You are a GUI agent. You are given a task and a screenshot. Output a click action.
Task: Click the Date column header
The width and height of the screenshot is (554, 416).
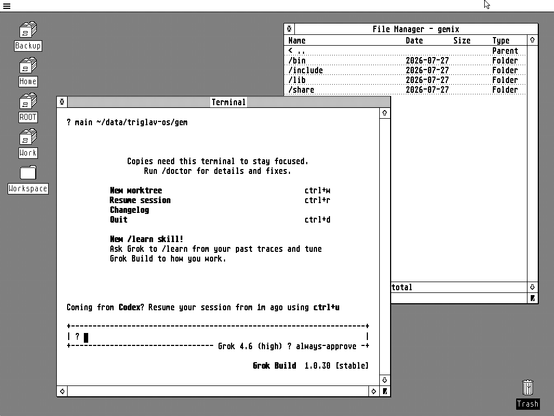[x=414, y=41]
